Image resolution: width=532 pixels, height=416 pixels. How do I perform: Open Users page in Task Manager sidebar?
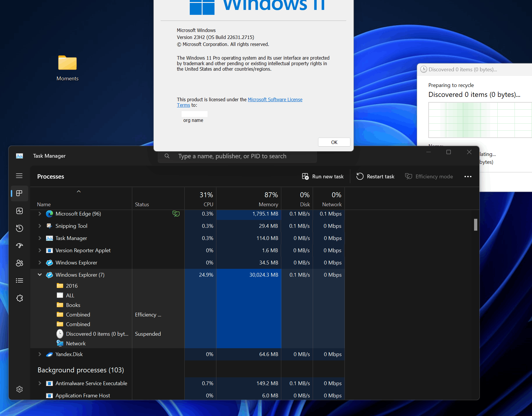coord(19,263)
